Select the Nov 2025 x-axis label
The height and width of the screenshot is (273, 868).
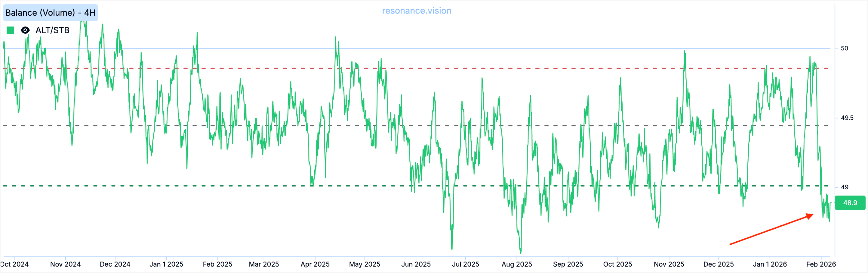(x=669, y=264)
